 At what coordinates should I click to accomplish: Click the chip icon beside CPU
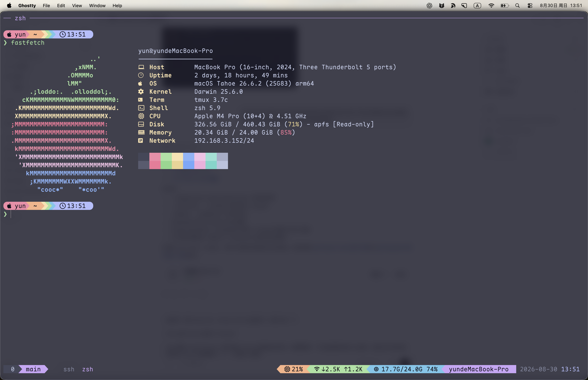click(141, 116)
